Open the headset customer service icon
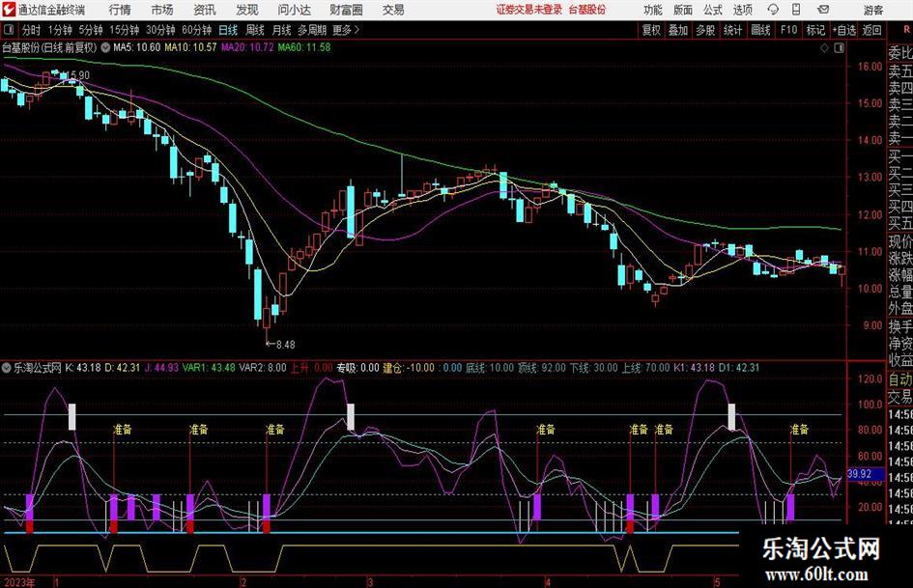This screenshot has height=588, width=913. point(773,10)
